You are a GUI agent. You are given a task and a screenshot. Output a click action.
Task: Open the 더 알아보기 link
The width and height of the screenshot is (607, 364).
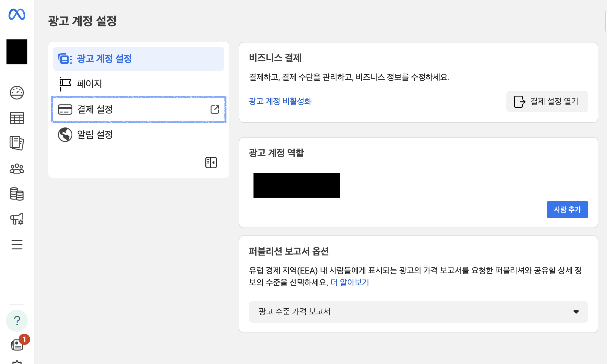tap(350, 282)
